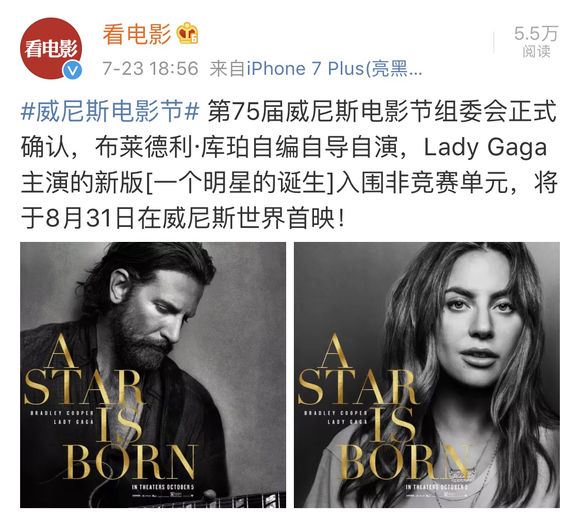View the 5.5万 阅读 read count
Image resolution: width=580 pixels, height=521 pixels.
[536, 42]
